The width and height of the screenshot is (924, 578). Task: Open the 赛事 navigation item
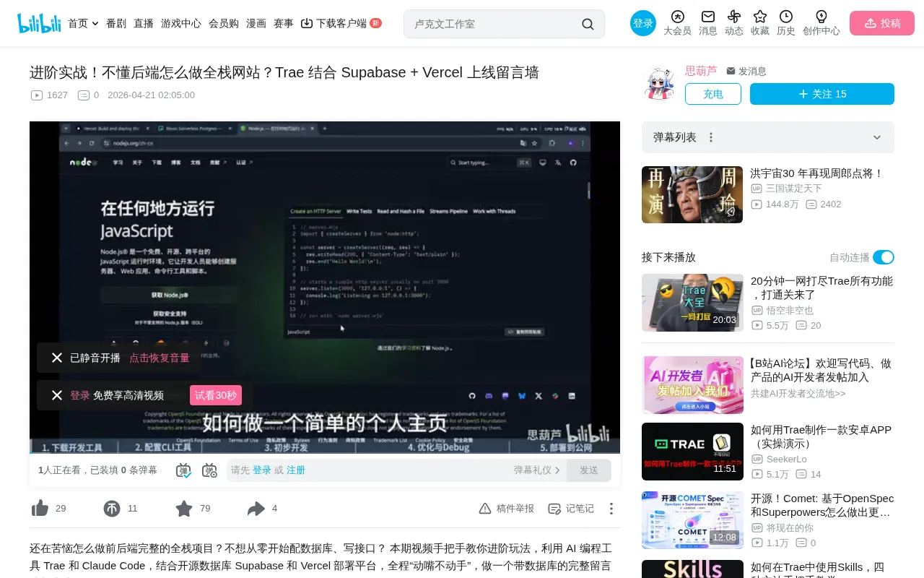[284, 23]
